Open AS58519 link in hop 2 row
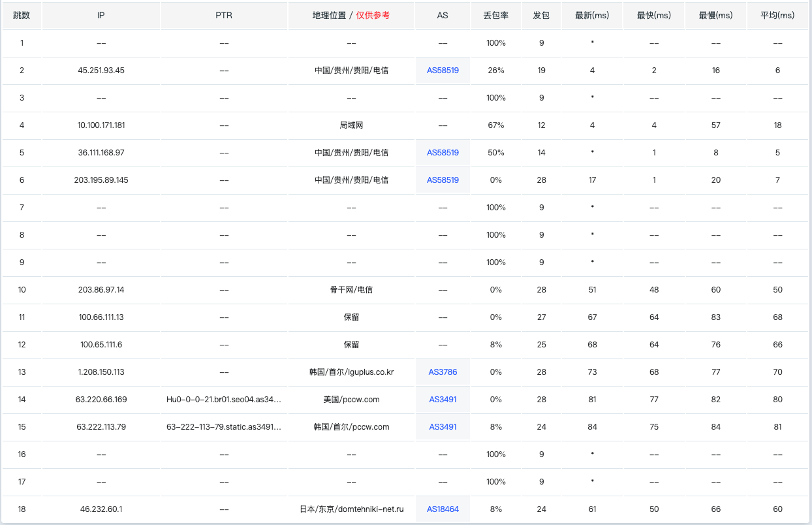 click(443, 71)
